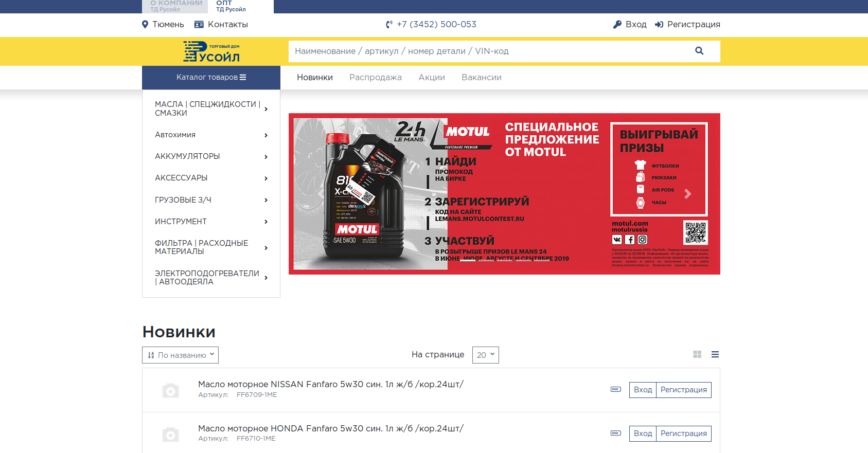
Task: Expand ЭЛЕКТРОПОДОГРЕВАТЕЛИ | АВТООДЕЯЛА category
Action: (211, 278)
